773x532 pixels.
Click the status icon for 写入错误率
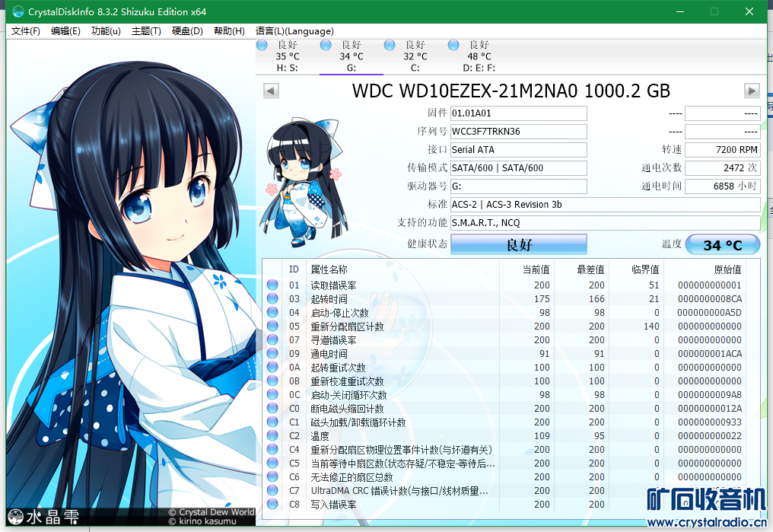(272, 505)
